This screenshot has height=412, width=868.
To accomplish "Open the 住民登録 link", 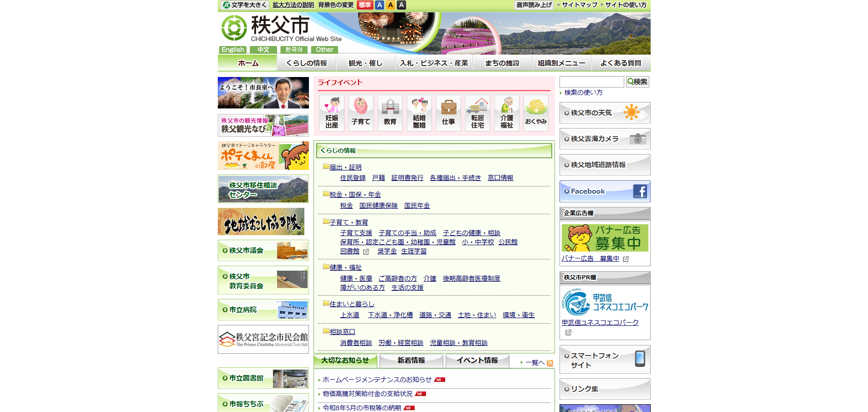I will point(353,178).
